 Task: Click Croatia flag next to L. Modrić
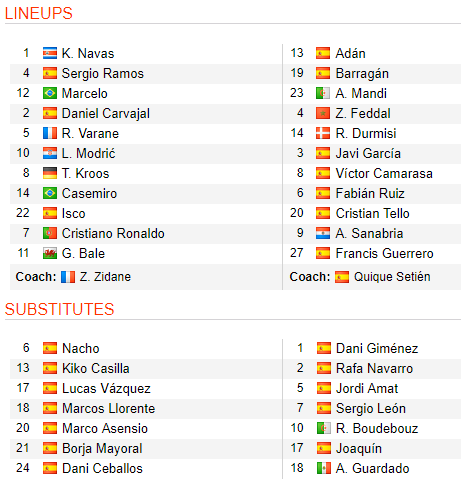coord(50,153)
